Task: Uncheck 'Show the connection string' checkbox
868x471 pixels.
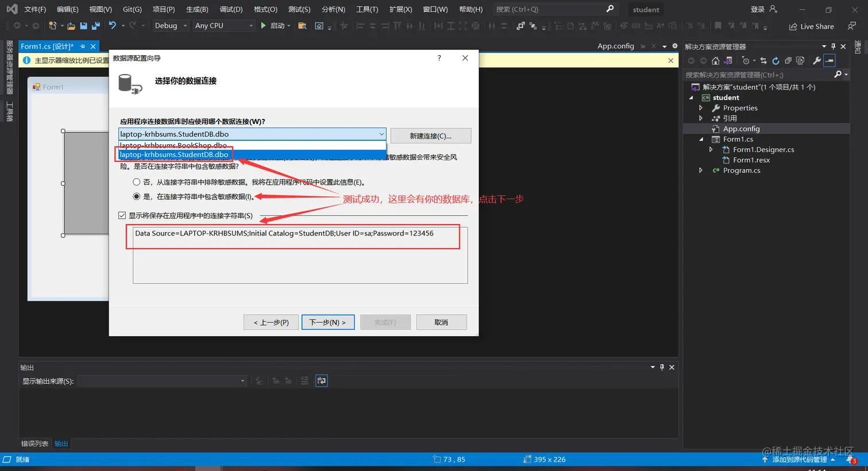Action: (x=122, y=215)
